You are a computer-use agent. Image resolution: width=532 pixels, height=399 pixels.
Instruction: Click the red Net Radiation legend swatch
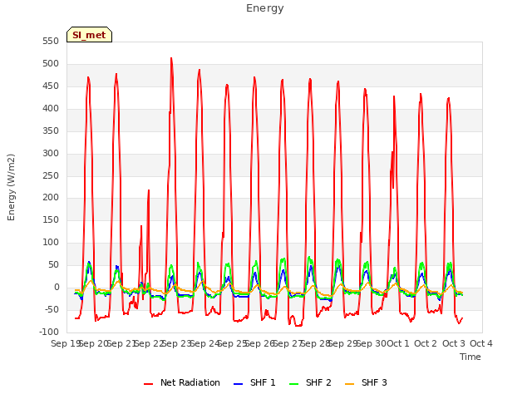148,384
